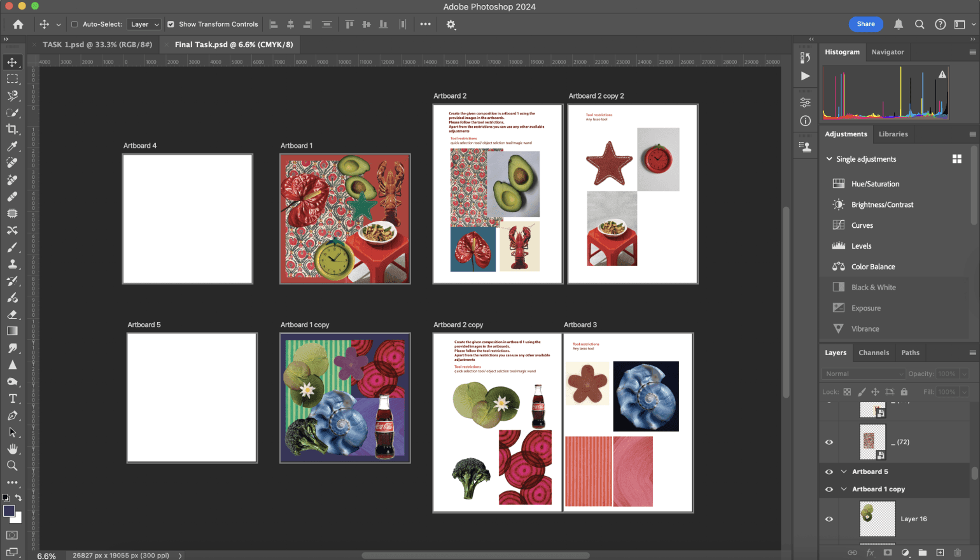Click the delete layer trash icon
Screen dimensions: 980x560
click(x=958, y=552)
